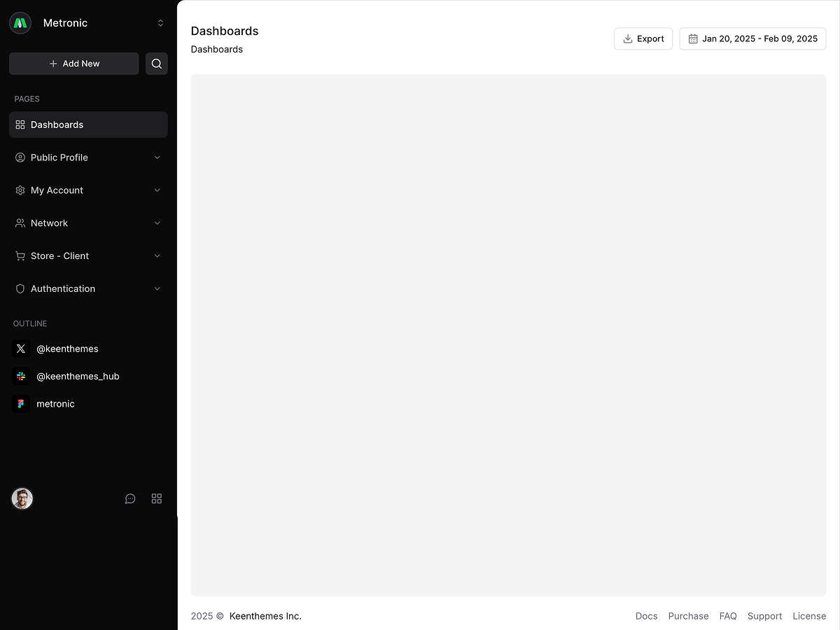The image size is (840, 630).
Task: Click the Add New button
Action: pos(74,64)
